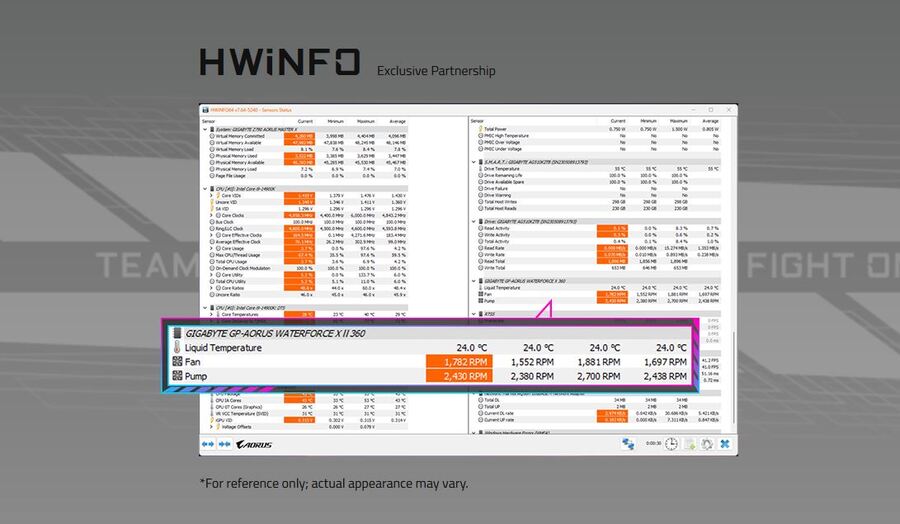
Task: Click the thermometer icon beside Drive Temperature
Action: tap(481, 169)
